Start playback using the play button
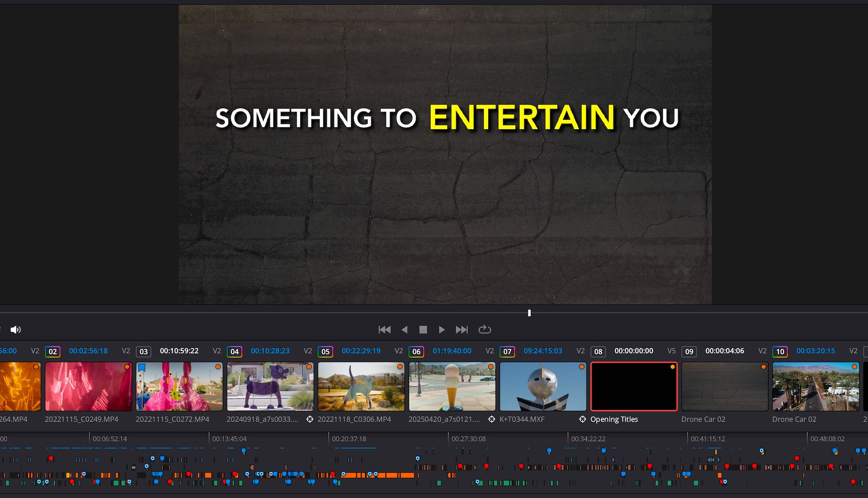Screen dimensions: 868x498 click(x=442, y=329)
